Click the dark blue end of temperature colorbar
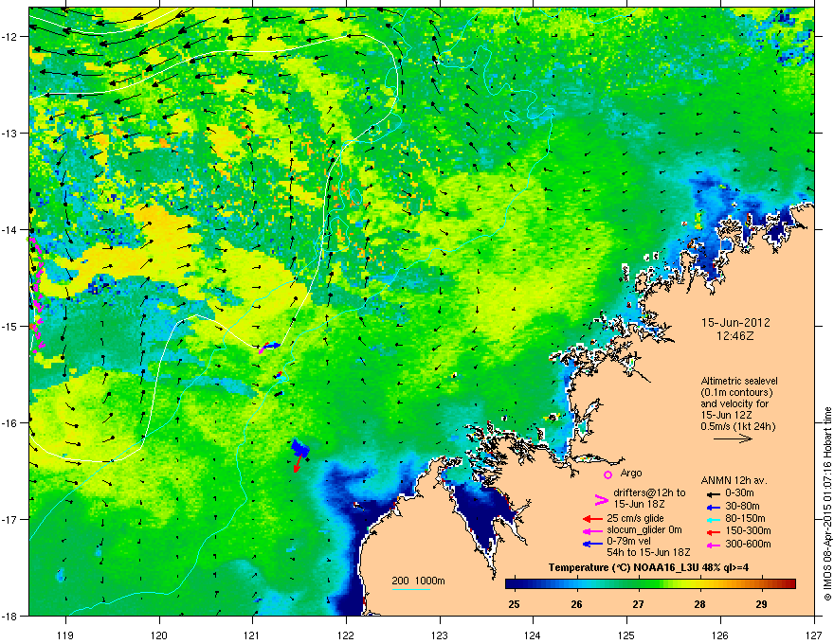The height and width of the screenshot is (644, 834). point(512,583)
